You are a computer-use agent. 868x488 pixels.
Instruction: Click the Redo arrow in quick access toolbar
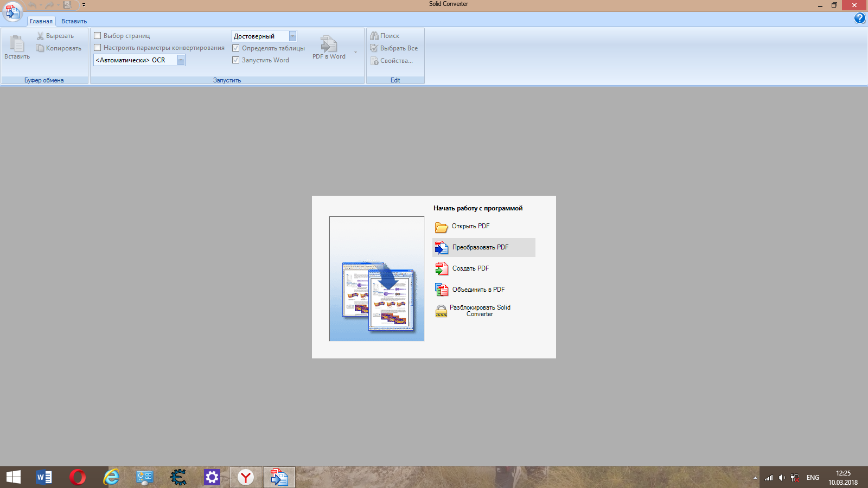pos(49,5)
